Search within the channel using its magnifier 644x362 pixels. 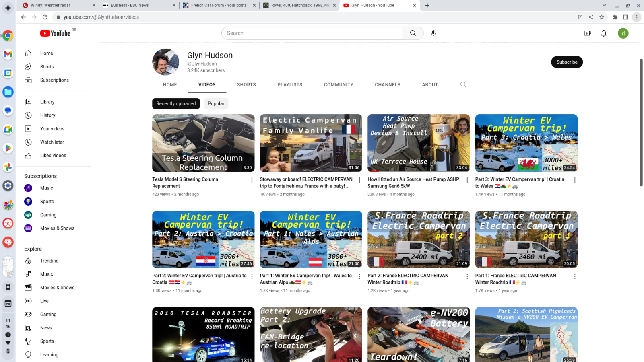tap(463, 84)
